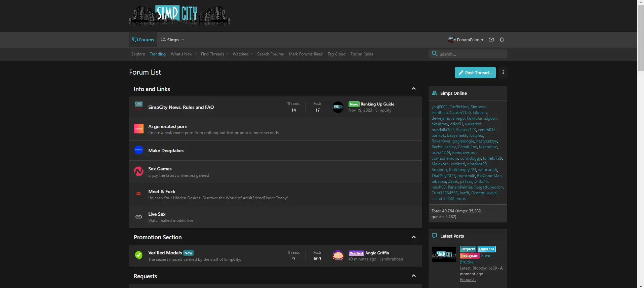Viewport: 644px width, 288px height.
Task: Open the Requests link under Latest Posts
Action: [x=468, y=280]
